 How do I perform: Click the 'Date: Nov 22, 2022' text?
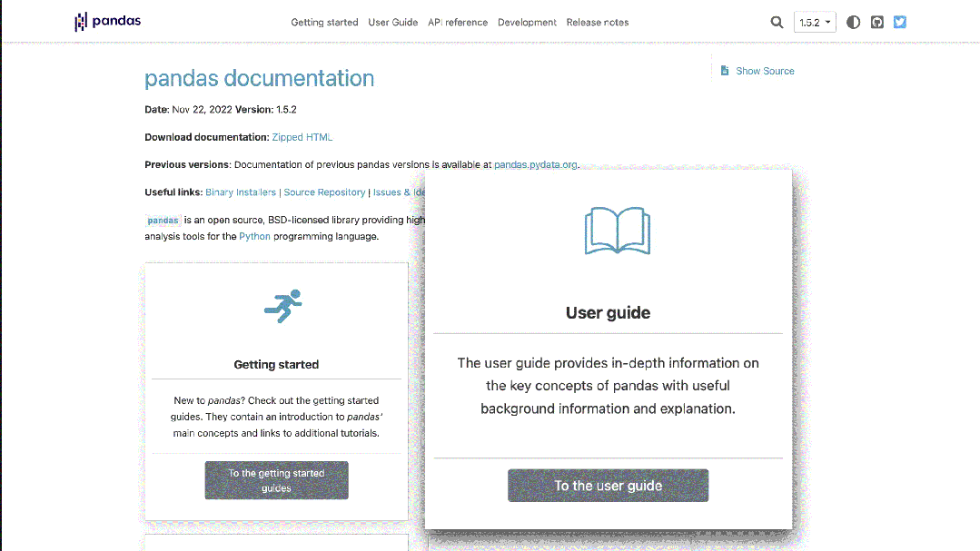pyautogui.click(x=188, y=110)
